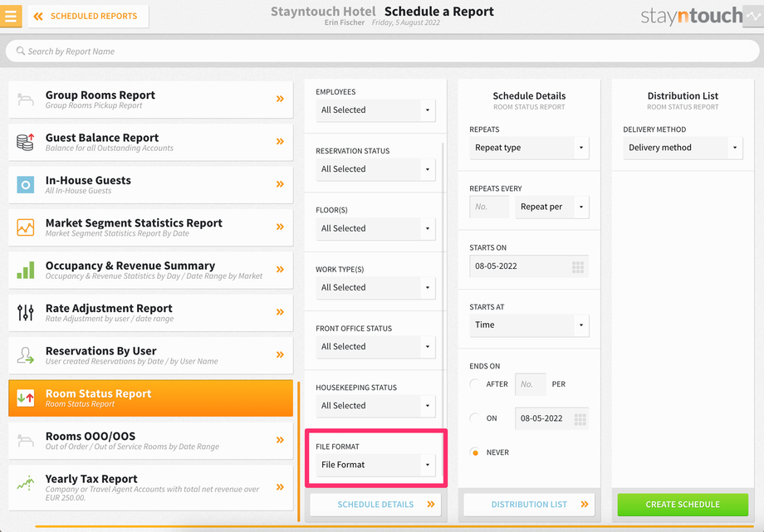Viewport: 764px width, 532px height.
Task: Click chevron arrow on Yearly Tax Report
Action: 280,486
